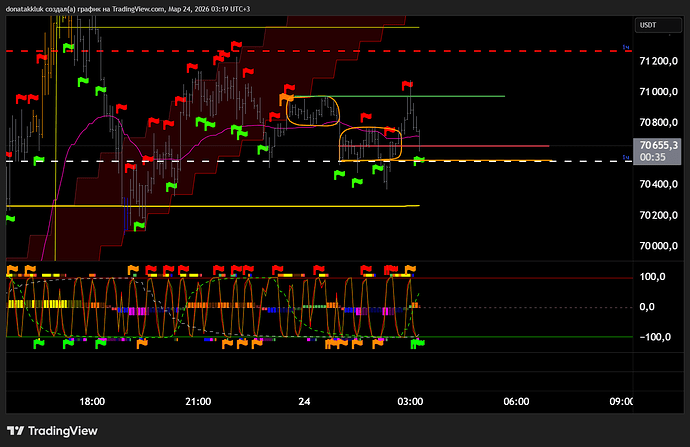
Task: Click the 18:00 time axis label
Action: (x=92, y=401)
